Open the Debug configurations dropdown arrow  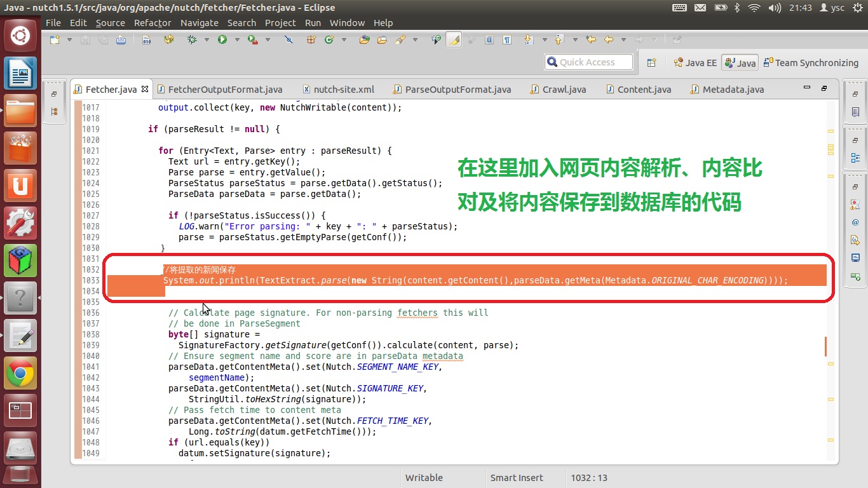click(207, 40)
